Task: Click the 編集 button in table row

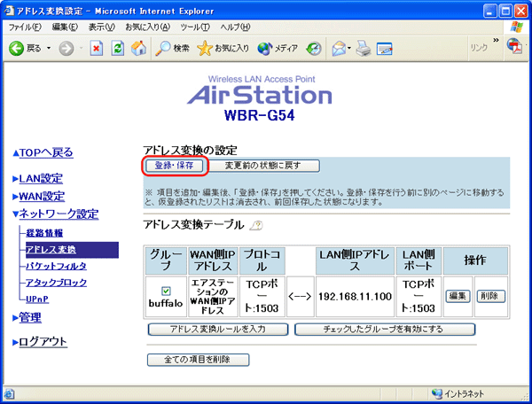Action: click(458, 296)
